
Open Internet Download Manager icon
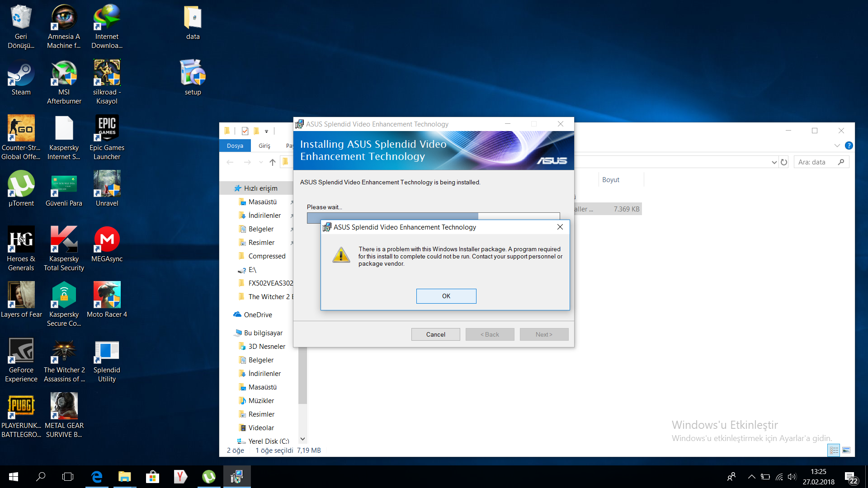[x=107, y=27]
